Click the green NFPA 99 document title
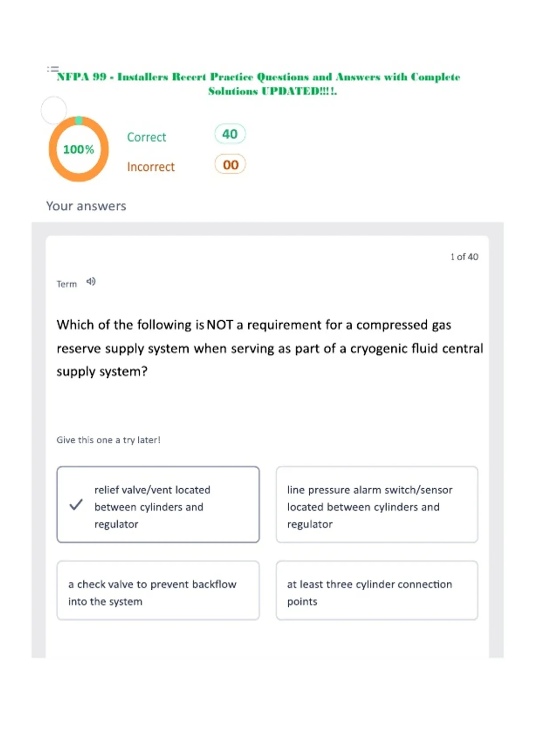This screenshot has width=534, height=756. [259, 84]
